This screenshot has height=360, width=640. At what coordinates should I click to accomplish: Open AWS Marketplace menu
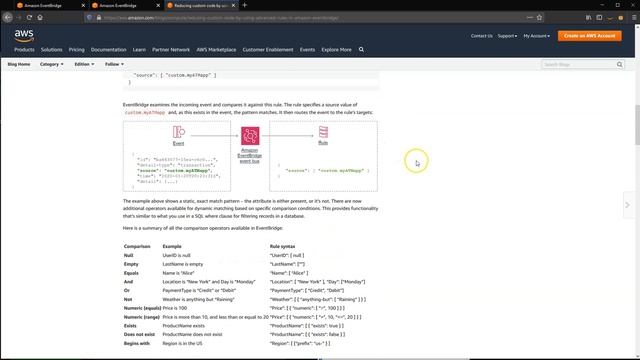(216, 49)
